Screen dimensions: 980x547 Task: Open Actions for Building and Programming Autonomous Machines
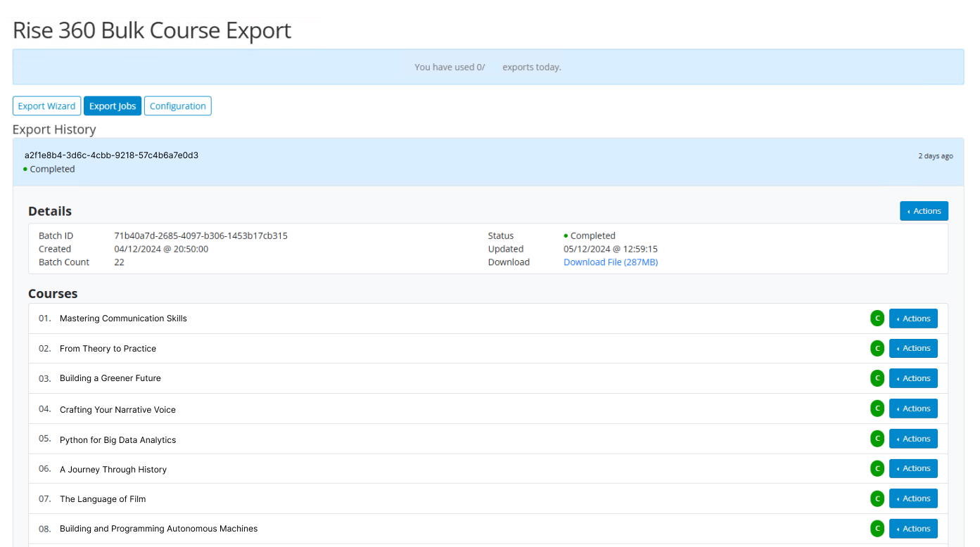point(913,529)
